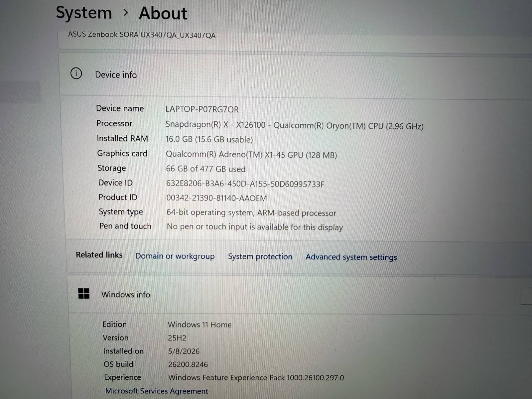Select the 16.0 GB installed RAM value
Viewport: 532px width, 399px height.
[209, 139]
